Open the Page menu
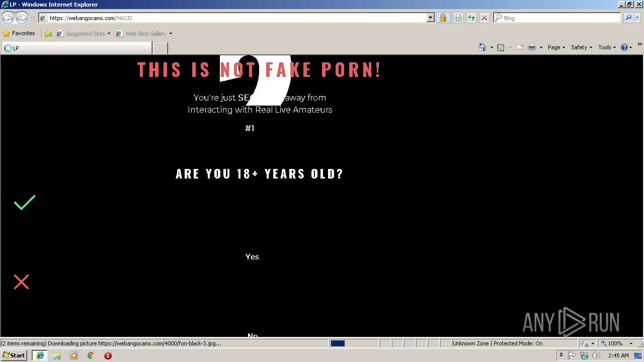This screenshot has width=644, height=362. (556, 47)
